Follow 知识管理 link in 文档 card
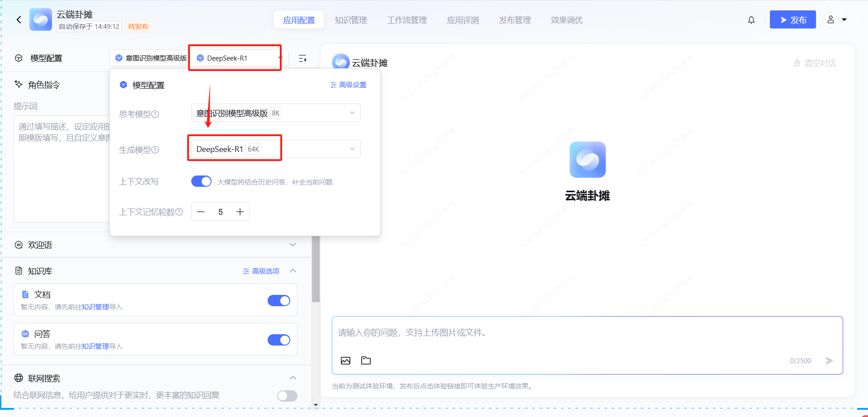This screenshot has height=417, width=868. point(95,307)
